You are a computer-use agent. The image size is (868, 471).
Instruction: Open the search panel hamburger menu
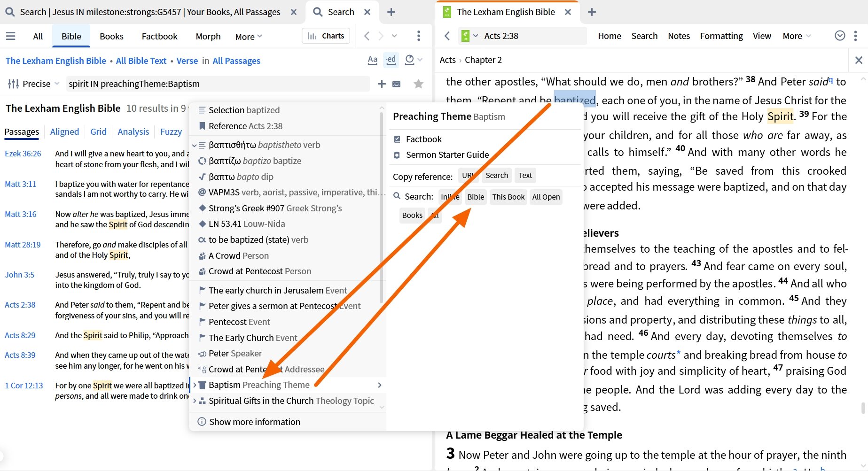coord(10,36)
